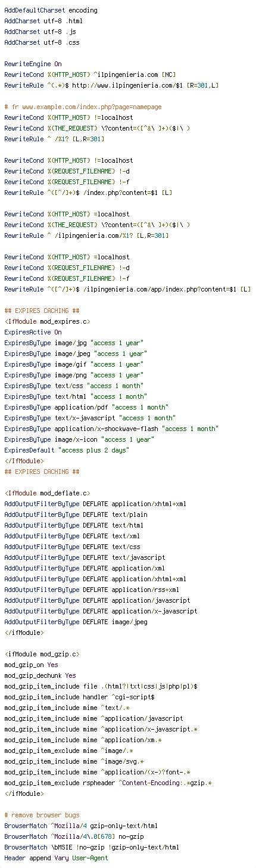The image size is (256, 868).
Task: Click 'ExpiresByType image/gif' line
Action: point(74,364)
